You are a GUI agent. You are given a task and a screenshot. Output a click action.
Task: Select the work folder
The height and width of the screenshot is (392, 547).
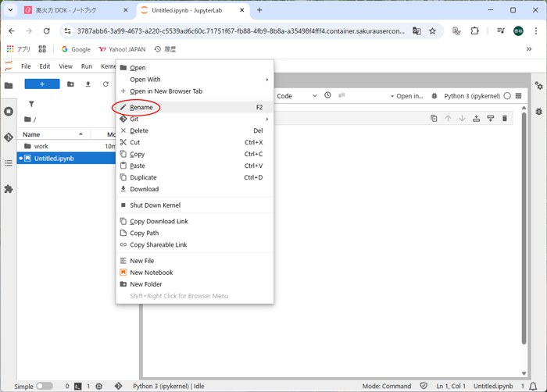pos(66,146)
